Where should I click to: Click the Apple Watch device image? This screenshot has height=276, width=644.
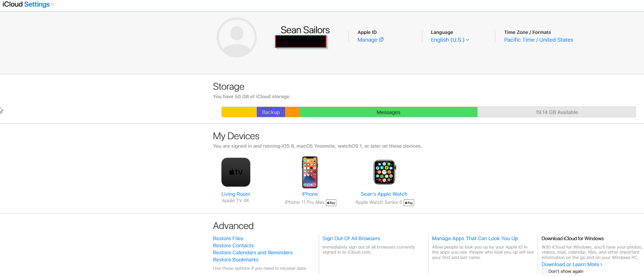pos(384,172)
